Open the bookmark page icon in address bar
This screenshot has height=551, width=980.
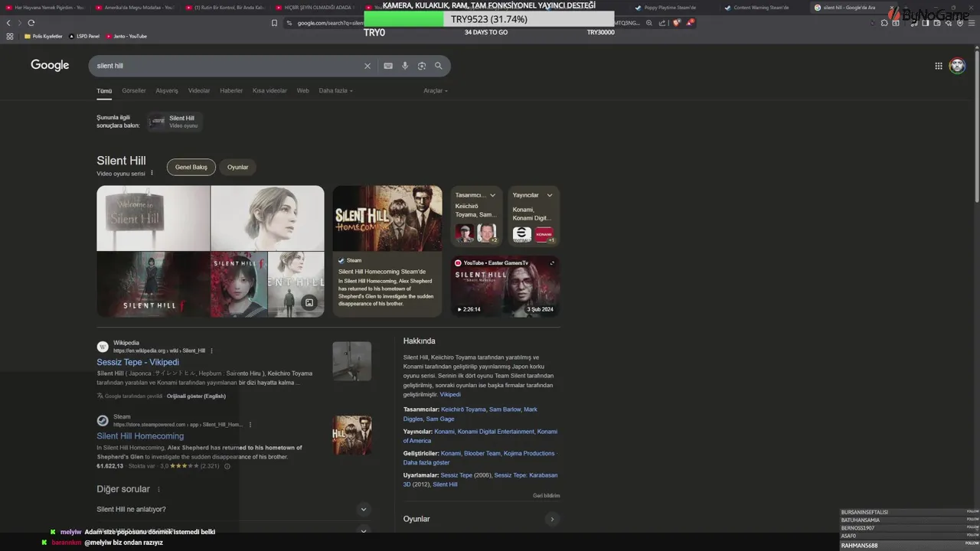tap(274, 23)
